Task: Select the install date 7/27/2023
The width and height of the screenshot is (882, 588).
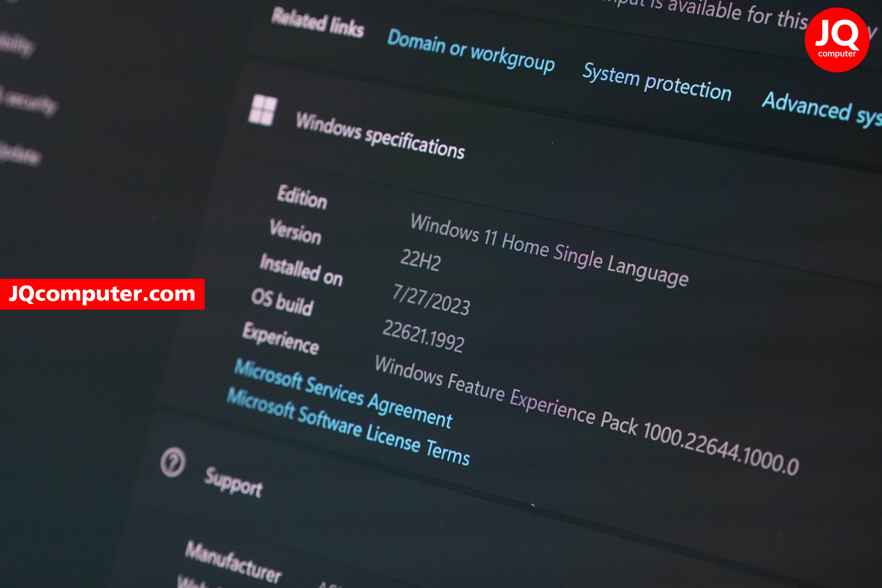Action: pyautogui.click(x=431, y=300)
